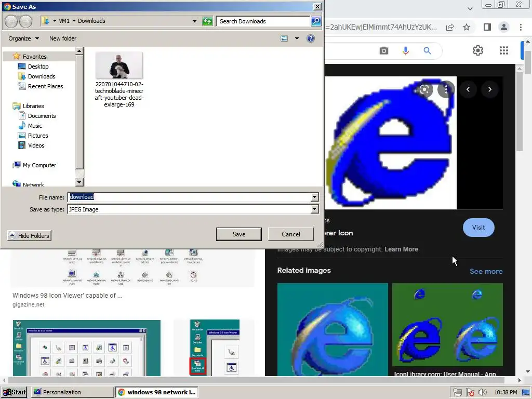The image size is (532, 399).
Task: Click the Learn More link
Action: pos(401,249)
